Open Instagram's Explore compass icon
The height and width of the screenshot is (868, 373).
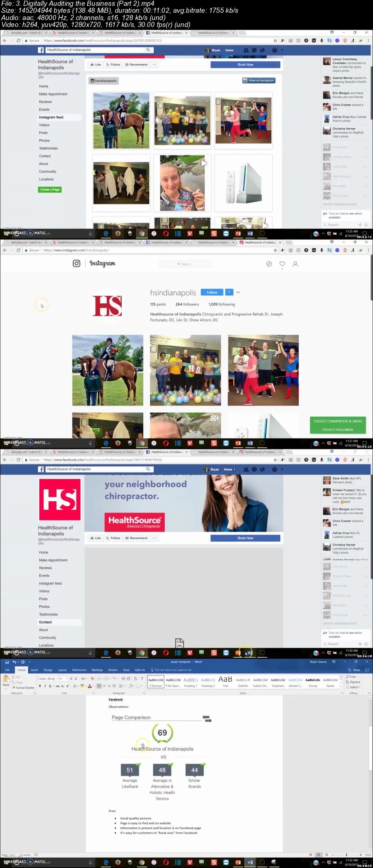pyautogui.click(x=269, y=264)
